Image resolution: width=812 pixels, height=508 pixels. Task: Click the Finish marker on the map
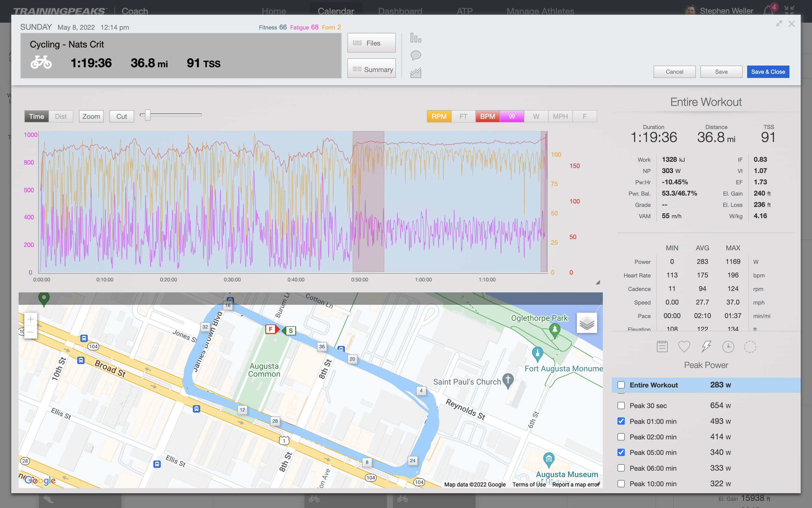tap(272, 329)
